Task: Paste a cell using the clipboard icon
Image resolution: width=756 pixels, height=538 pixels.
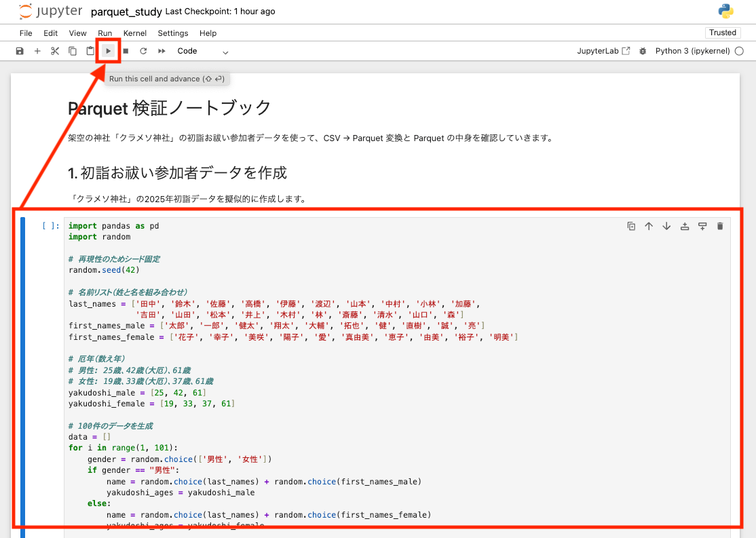Action: tap(90, 50)
